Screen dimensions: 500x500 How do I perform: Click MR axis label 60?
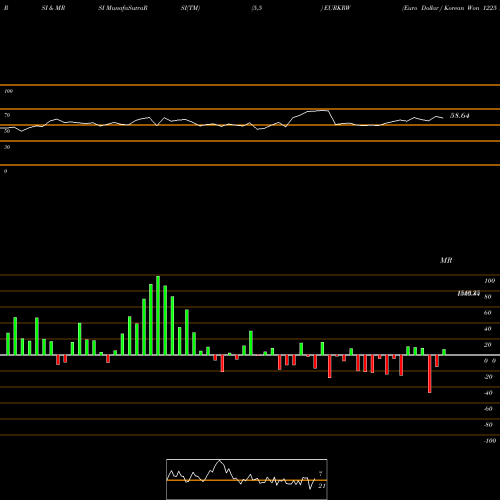[488, 313]
